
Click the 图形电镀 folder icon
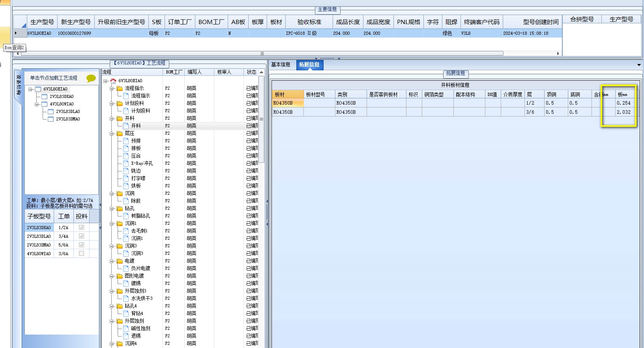120,276
